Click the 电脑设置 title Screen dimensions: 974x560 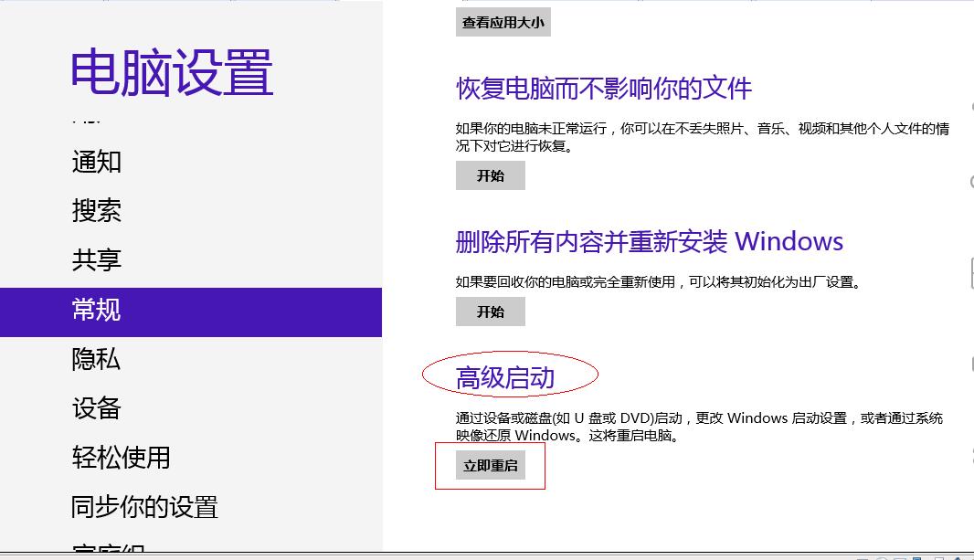coord(172,75)
